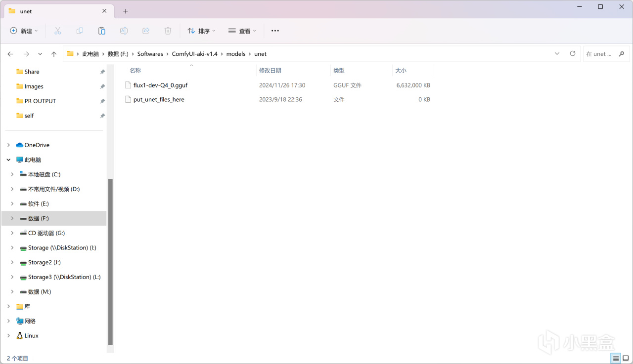Go up one folder level
Screen dimensions: 633x364
pyautogui.click(x=54, y=54)
